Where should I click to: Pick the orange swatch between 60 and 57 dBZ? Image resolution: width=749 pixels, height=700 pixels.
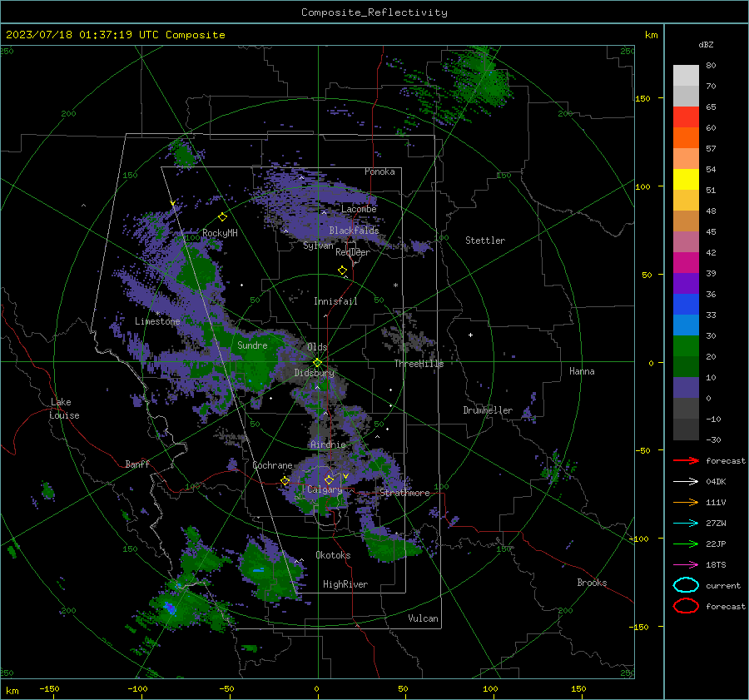[x=686, y=138]
